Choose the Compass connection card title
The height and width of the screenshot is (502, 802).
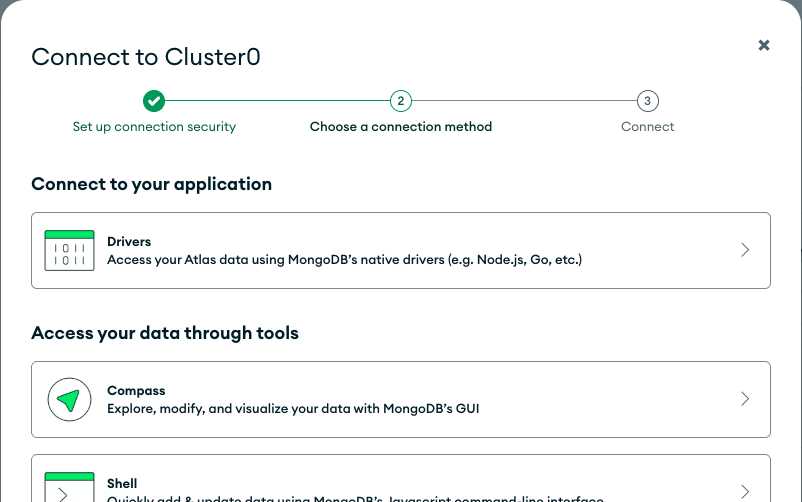click(136, 390)
